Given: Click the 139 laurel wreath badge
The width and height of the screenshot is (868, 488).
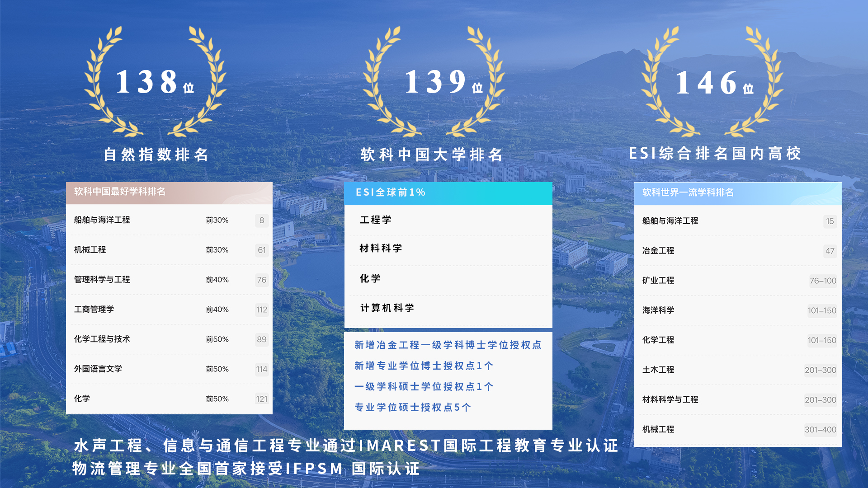Looking at the screenshot, I should (x=434, y=82).
